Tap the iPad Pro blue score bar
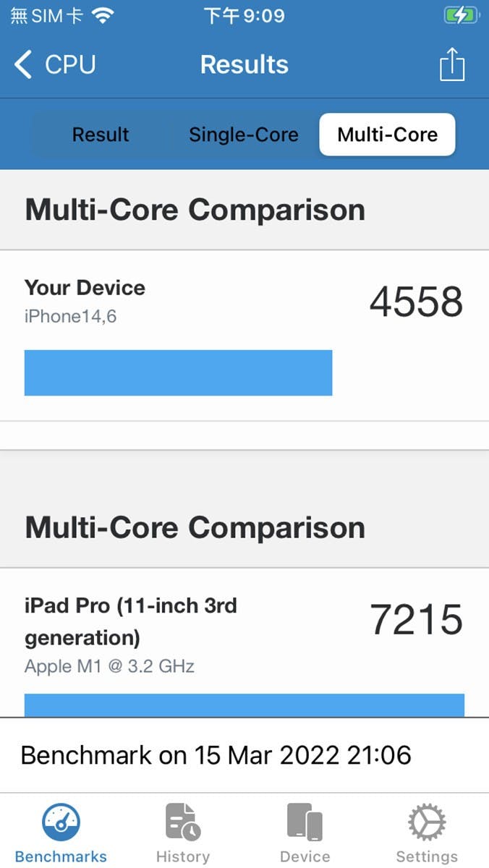Viewport: 489px width, 868px height. (x=244, y=705)
